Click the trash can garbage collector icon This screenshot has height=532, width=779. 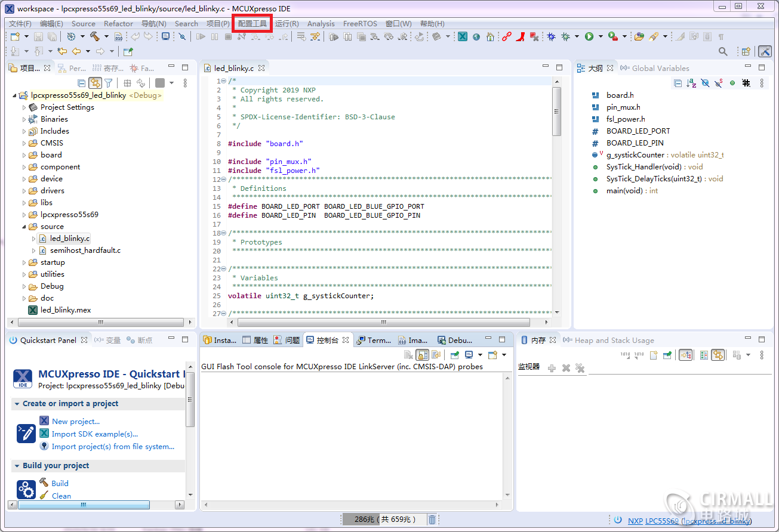(x=432, y=519)
